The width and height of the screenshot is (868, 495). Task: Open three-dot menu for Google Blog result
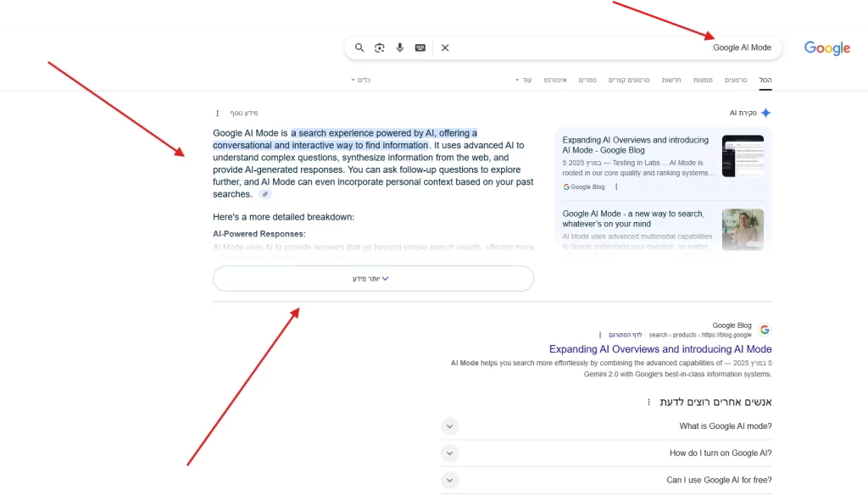click(600, 335)
